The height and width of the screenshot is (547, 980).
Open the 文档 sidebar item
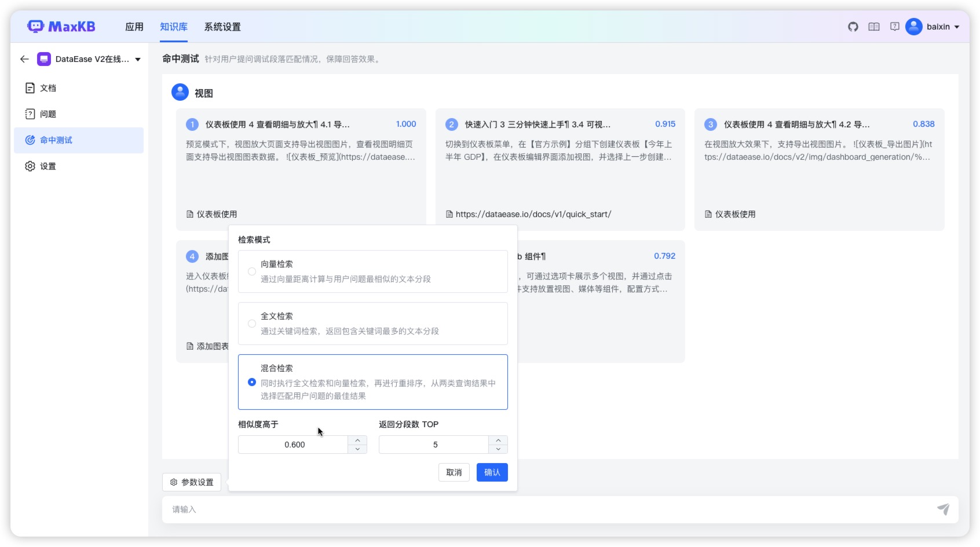pyautogui.click(x=79, y=88)
